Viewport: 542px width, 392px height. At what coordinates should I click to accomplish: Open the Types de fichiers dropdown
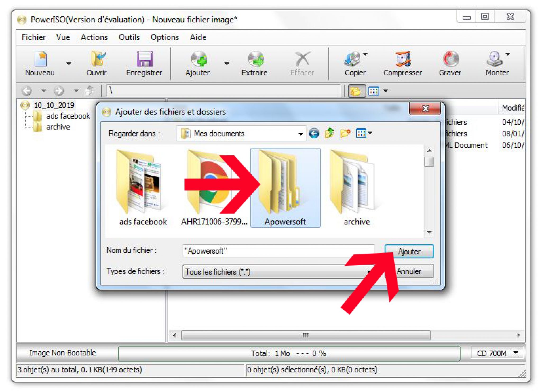click(x=278, y=272)
